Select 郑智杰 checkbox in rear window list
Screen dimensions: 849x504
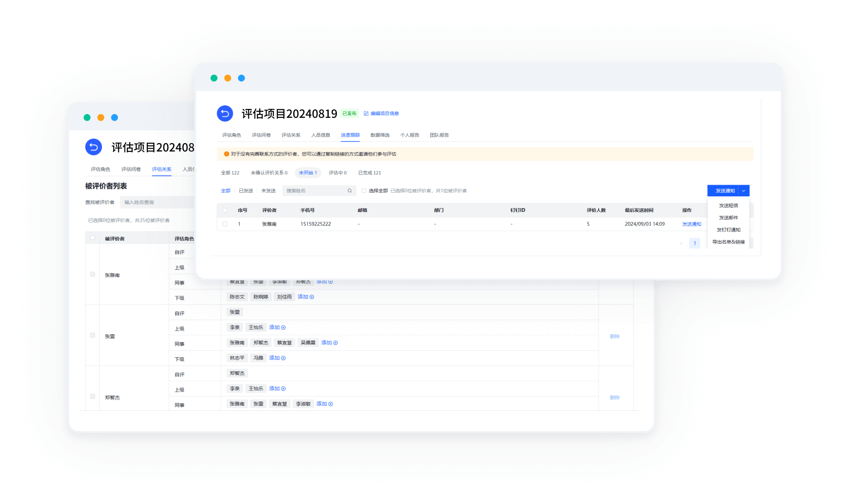[x=93, y=396]
